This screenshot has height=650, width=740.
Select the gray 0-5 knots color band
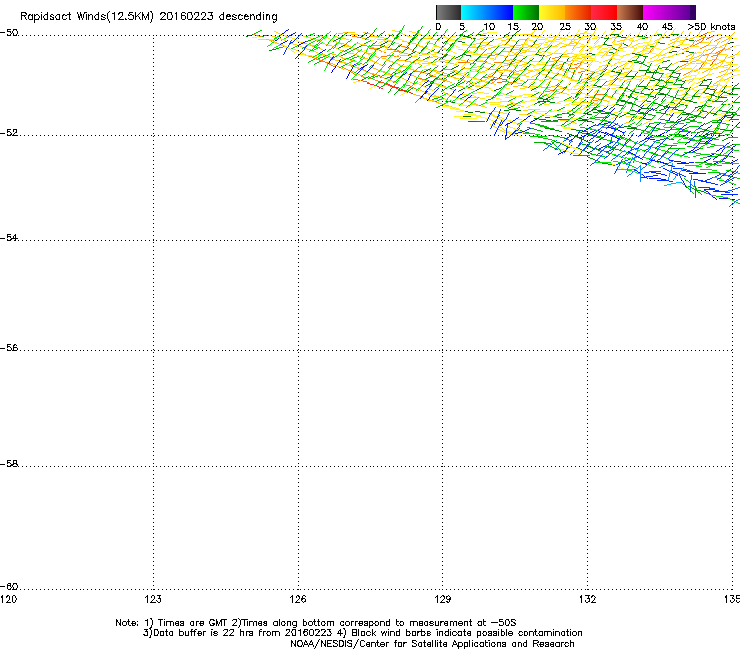click(x=448, y=12)
